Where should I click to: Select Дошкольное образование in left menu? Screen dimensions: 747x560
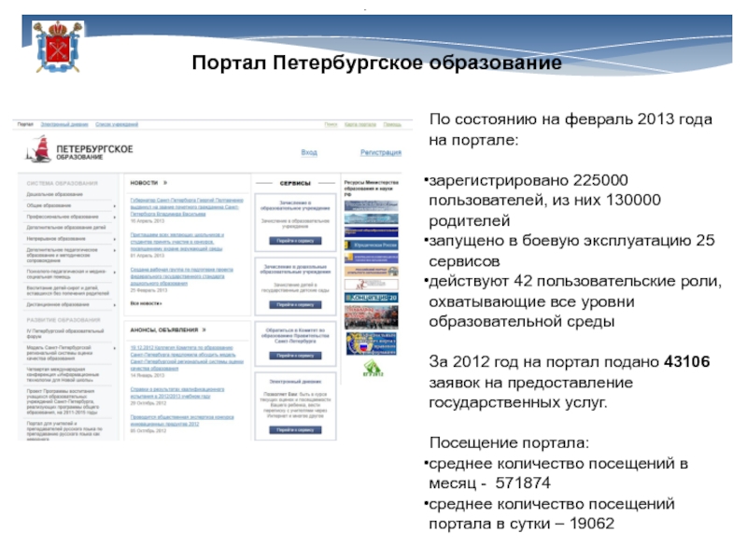click(x=54, y=194)
